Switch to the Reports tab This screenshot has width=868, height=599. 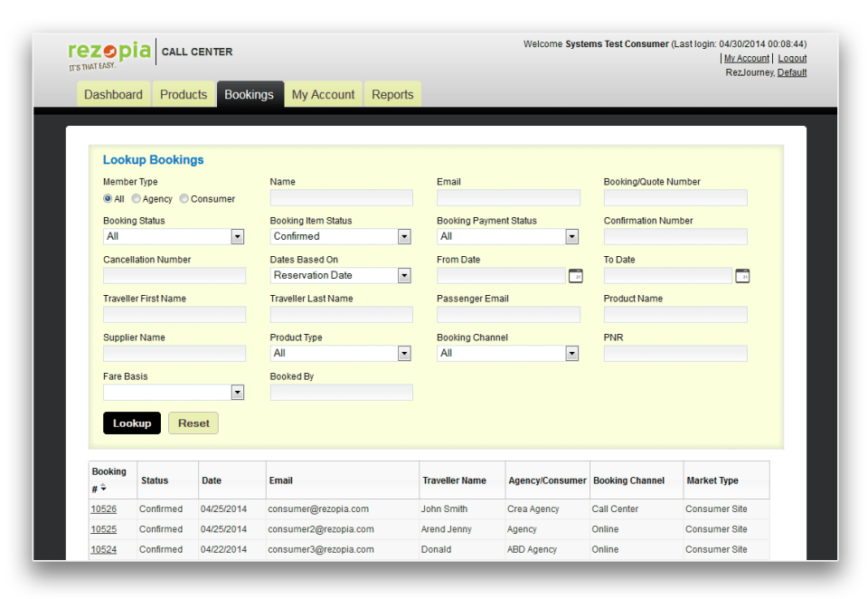click(392, 94)
